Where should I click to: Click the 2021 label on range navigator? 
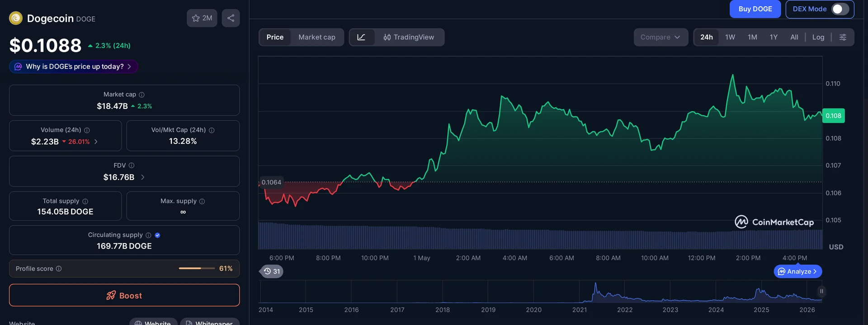click(x=580, y=310)
